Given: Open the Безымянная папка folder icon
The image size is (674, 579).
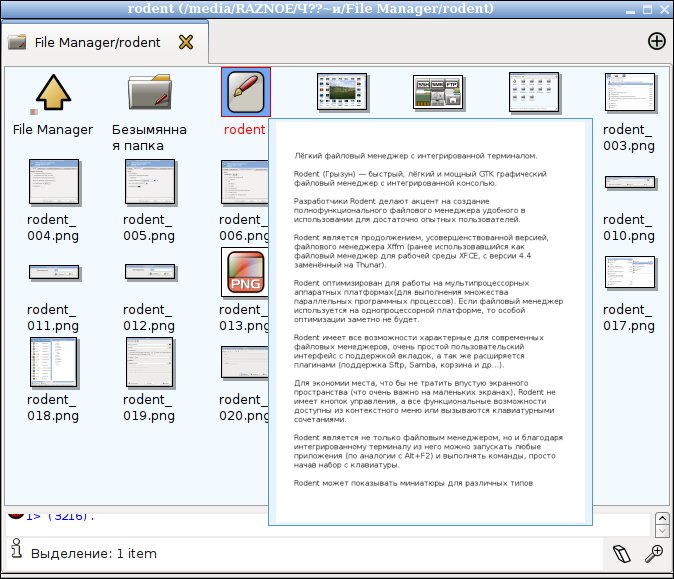Looking at the screenshot, I should point(150,92).
